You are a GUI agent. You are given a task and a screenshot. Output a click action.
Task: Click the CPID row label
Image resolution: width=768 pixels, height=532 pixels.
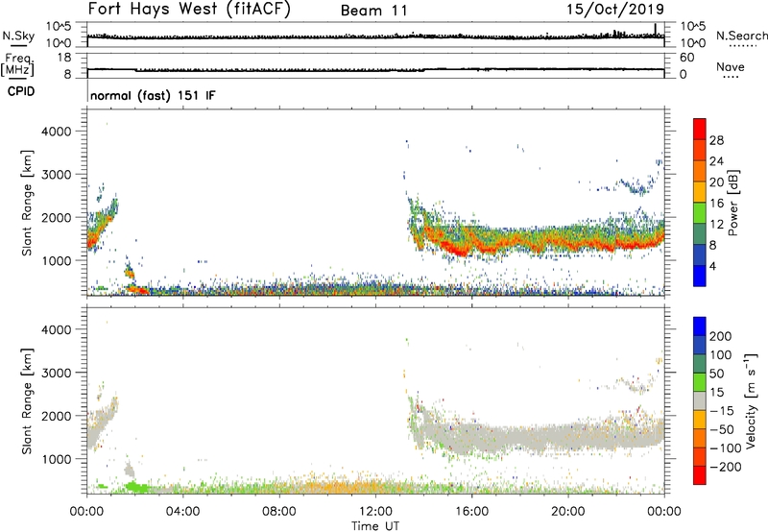[21, 91]
